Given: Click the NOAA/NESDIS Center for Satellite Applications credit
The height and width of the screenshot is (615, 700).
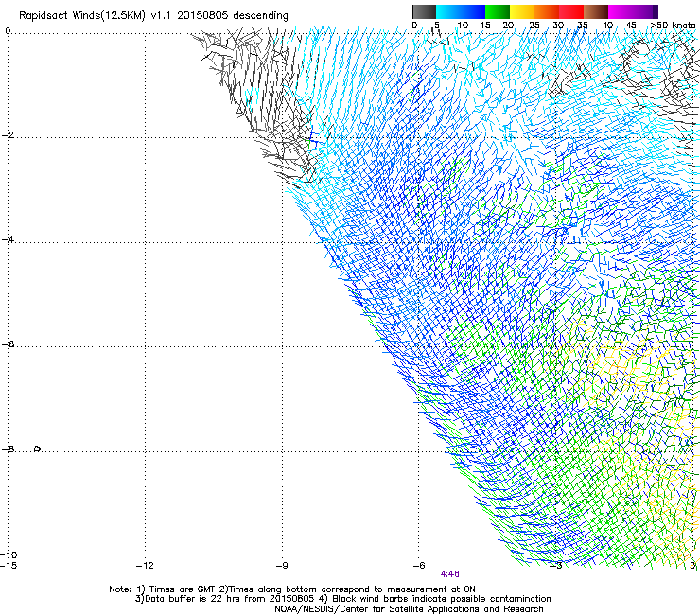Looking at the screenshot, I should (409, 609).
